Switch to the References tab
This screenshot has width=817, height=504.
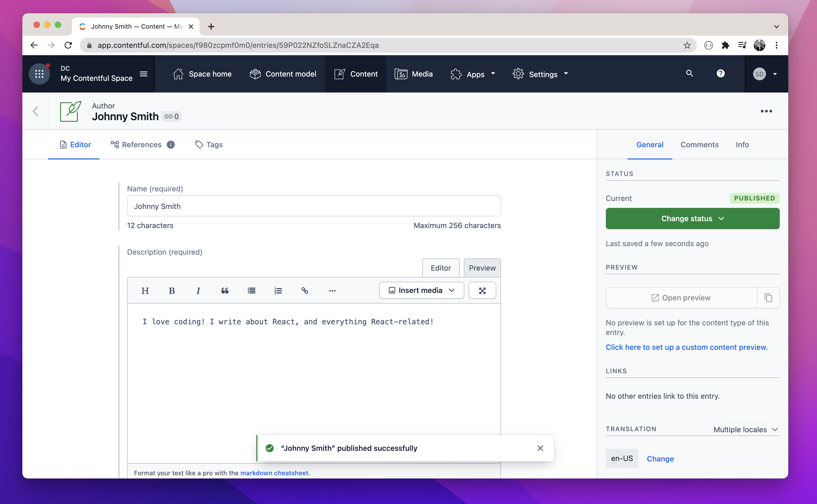coord(142,144)
